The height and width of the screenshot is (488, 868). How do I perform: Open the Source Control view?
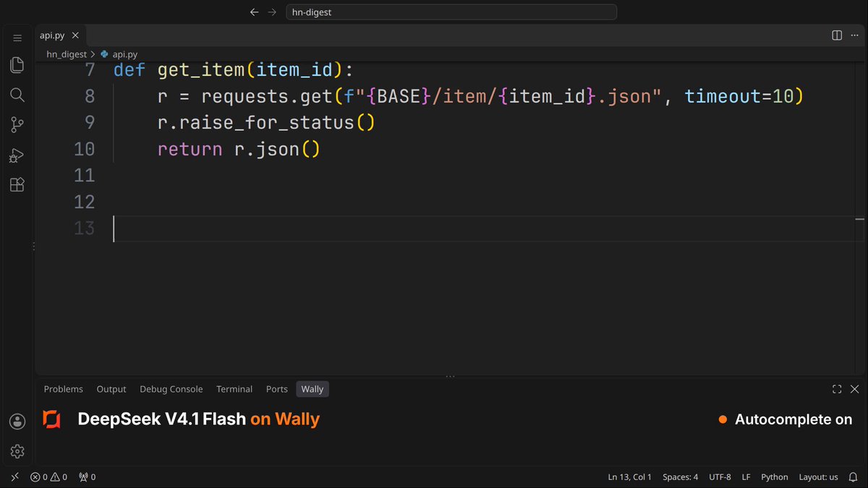coord(17,125)
